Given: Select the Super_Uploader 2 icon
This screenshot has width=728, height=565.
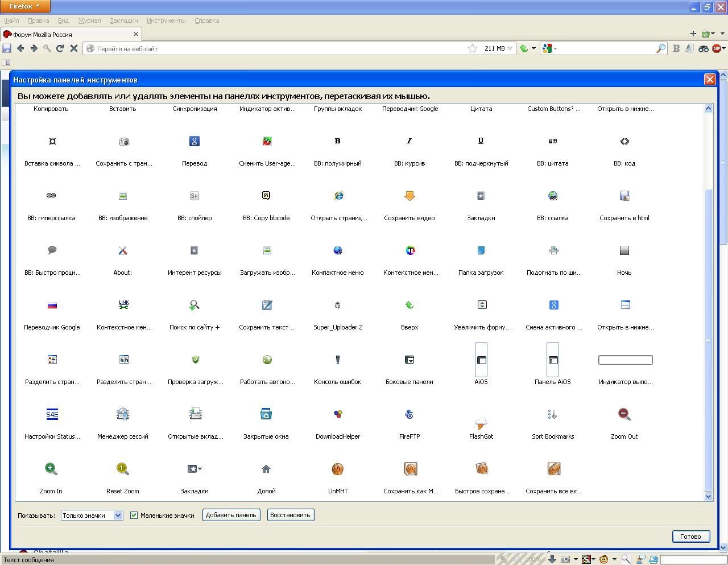Looking at the screenshot, I should 337,305.
